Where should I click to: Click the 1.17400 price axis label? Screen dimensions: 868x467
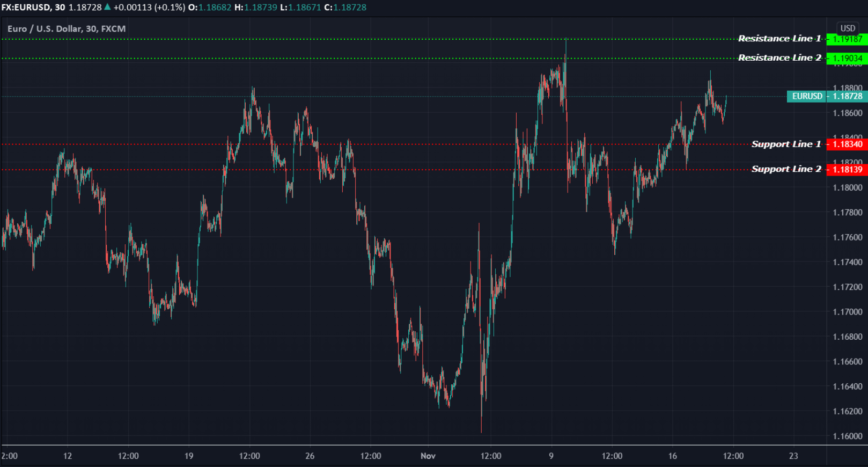tap(848, 262)
